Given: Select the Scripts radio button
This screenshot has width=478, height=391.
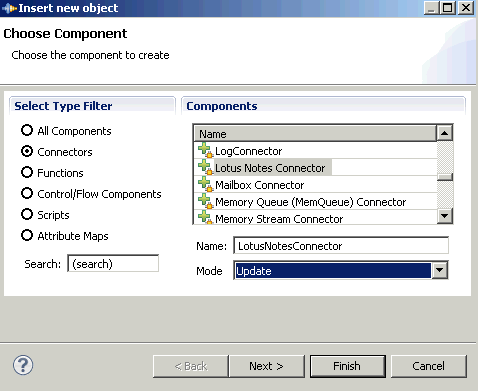Looking at the screenshot, I should tap(27, 214).
